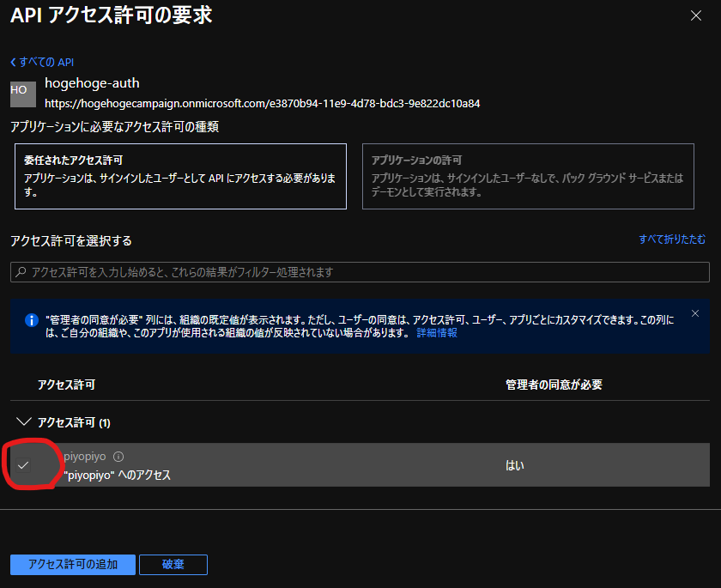This screenshot has width=721, height=588.
Task: Click the 管理者の同意が必要 column header
Action: coord(554,385)
